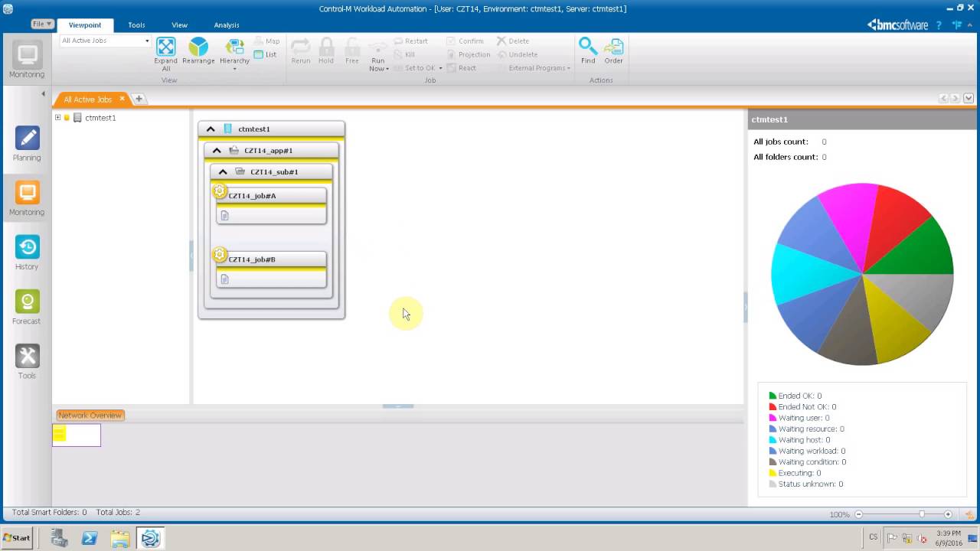This screenshot has width=980, height=551.
Task: Select the CZT14_job#A job node
Action: point(271,205)
